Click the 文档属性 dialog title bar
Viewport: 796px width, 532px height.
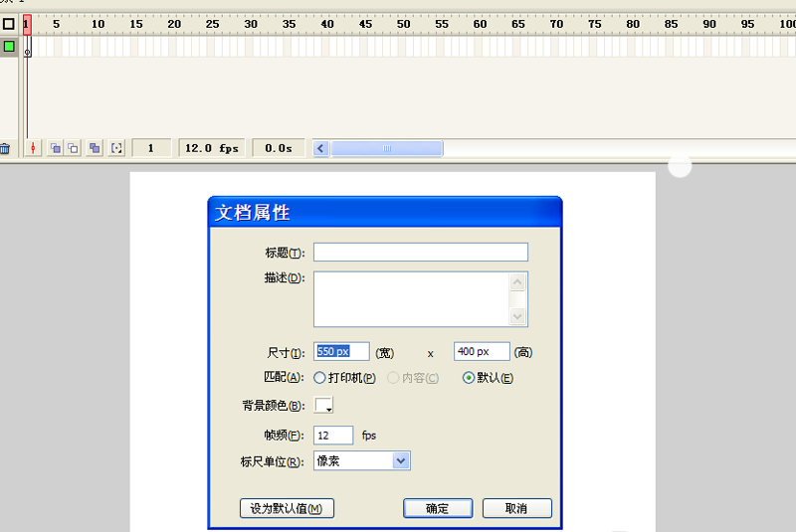click(385, 212)
